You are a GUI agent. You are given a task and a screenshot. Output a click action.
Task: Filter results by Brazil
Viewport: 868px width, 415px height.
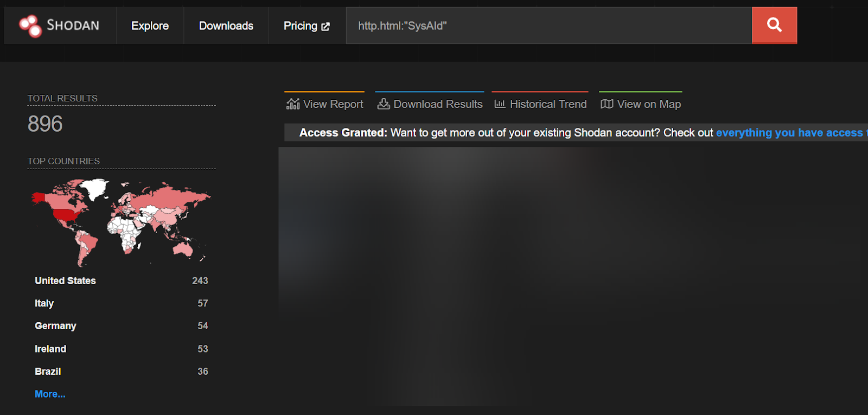[48, 372]
